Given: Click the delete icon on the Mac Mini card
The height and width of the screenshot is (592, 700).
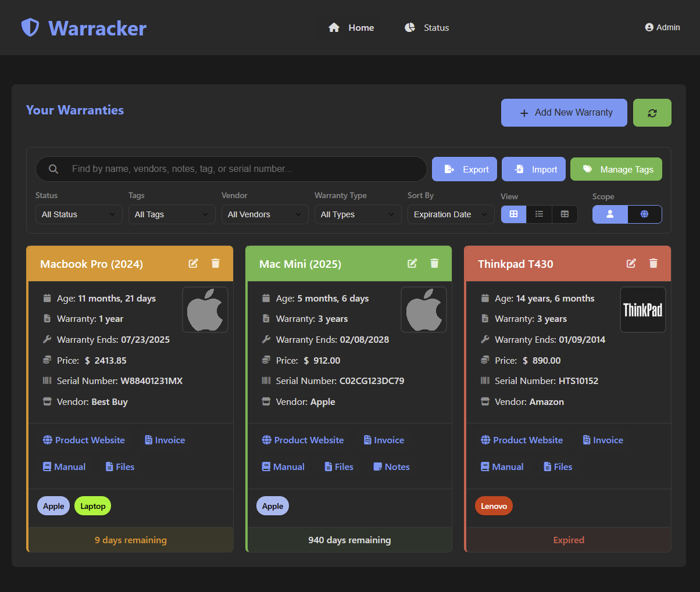Looking at the screenshot, I should coord(434,263).
